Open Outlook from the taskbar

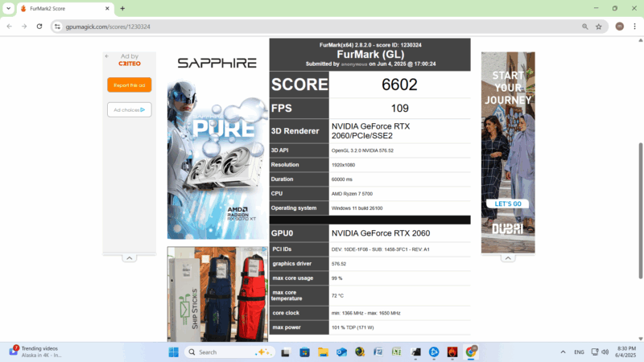pyautogui.click(x=341, y=352)
